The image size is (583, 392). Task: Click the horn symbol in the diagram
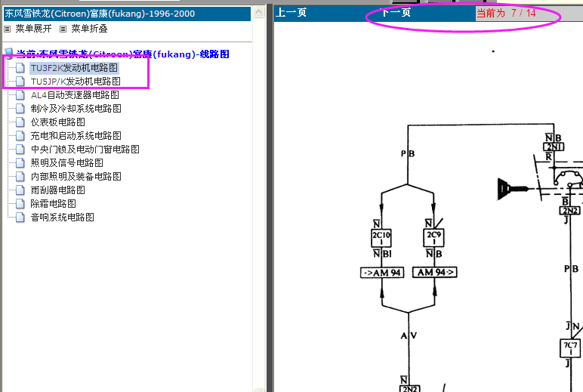(x=513, y=189)
